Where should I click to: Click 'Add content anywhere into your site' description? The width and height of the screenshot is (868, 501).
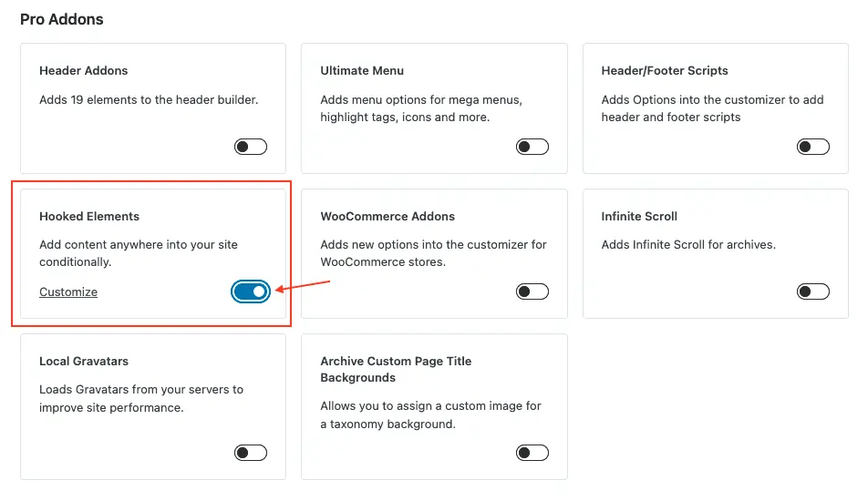point(139,253)
